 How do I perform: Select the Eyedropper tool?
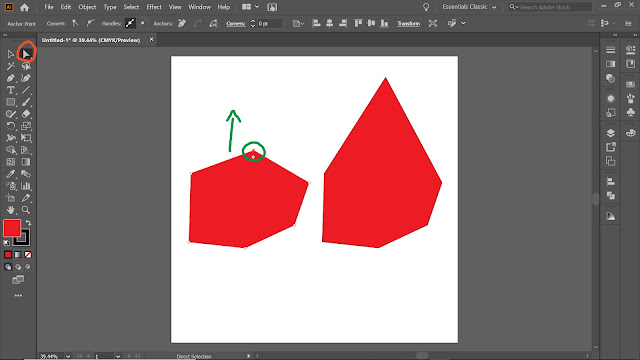pos(11,174)
